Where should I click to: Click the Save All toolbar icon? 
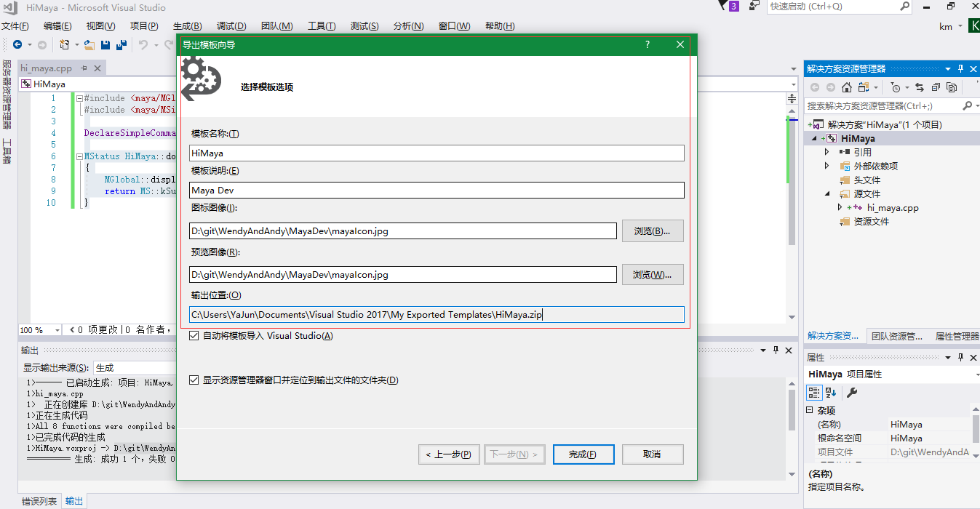(x=121, y=45)
